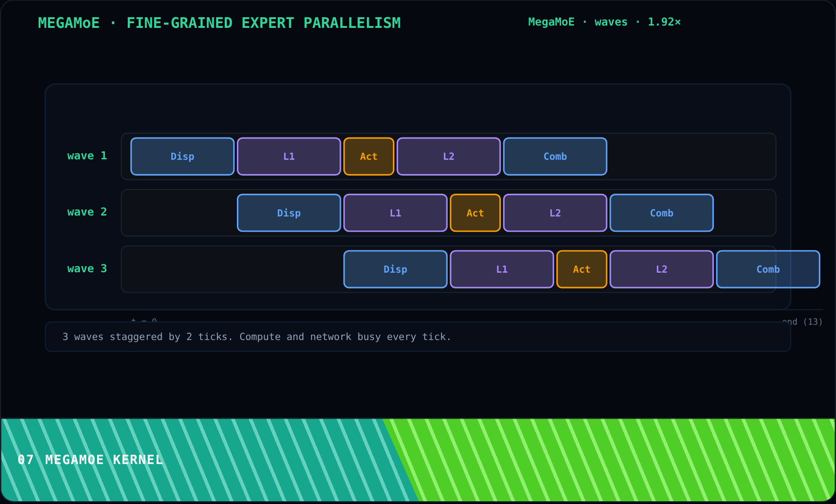
Task: Click the wave 1 Comb block
Action: tap(555, 157)
